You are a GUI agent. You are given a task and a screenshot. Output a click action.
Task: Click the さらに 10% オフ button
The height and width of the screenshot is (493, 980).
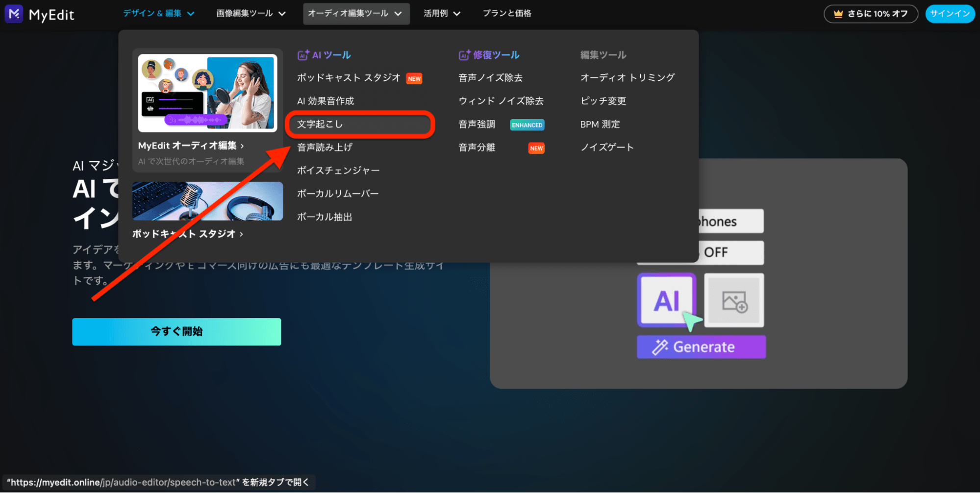pos(871,14)
